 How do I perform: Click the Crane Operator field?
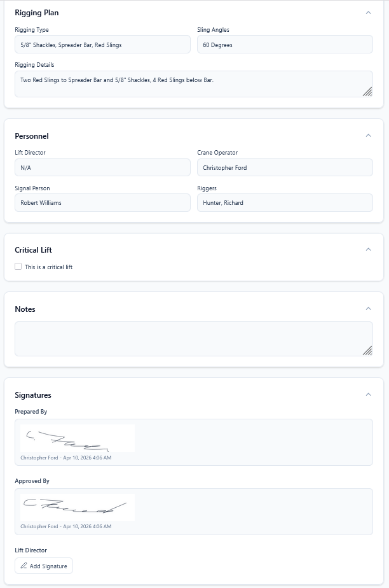coord(285,167)
